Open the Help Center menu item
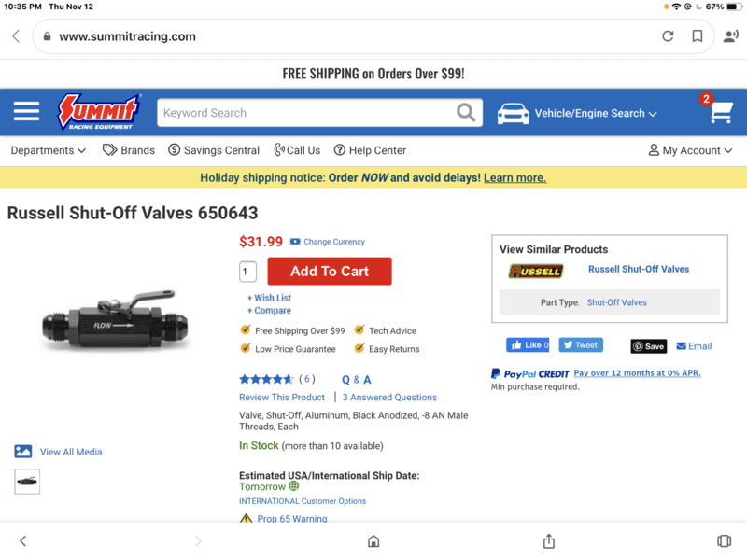The width and height of the screenshot is (747, 560). coord(370,150)
